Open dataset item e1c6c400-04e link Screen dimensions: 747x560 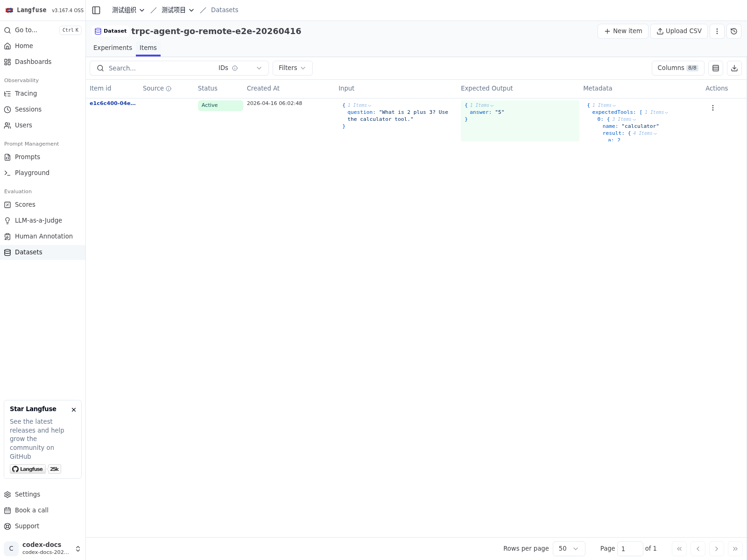113,103
